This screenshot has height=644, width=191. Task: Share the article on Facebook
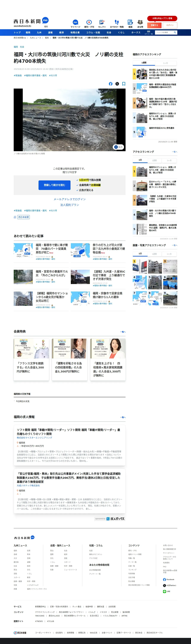[111, 84]
